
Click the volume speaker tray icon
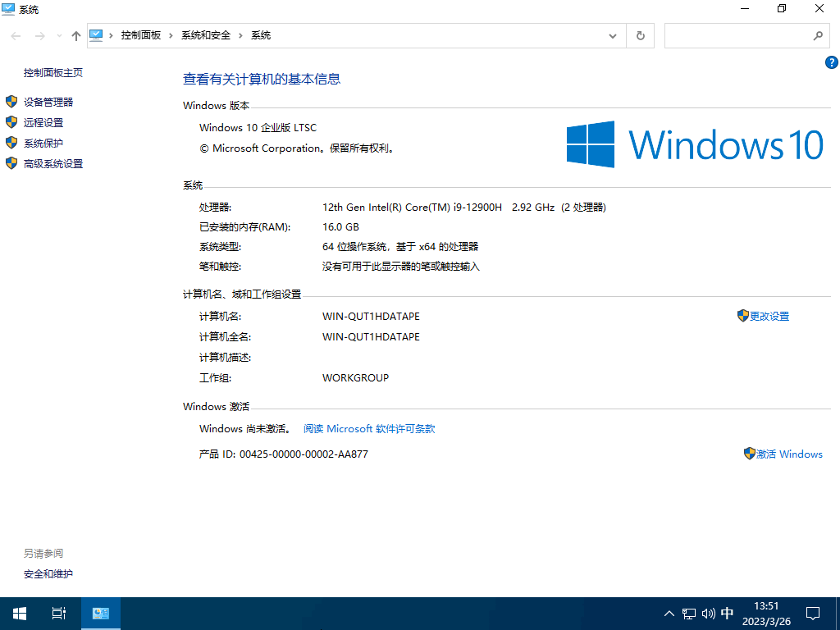pyautogui.click(x=709, y=614)
